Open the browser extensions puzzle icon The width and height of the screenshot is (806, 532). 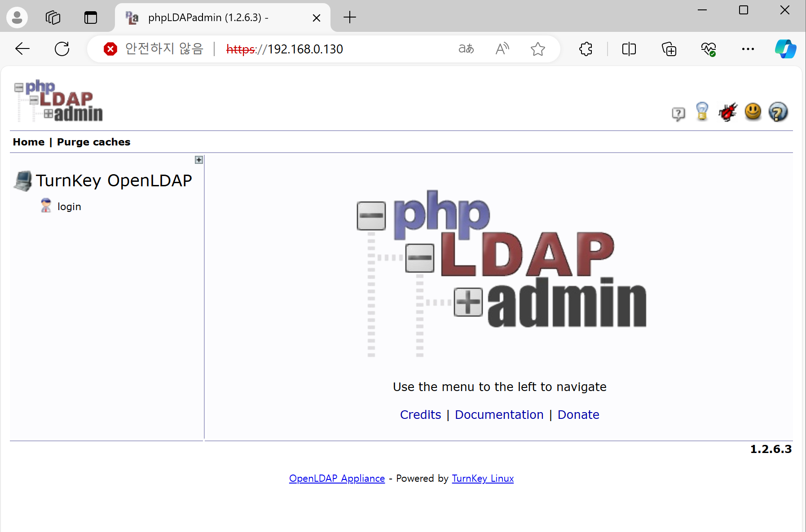(x=586, y=48)
